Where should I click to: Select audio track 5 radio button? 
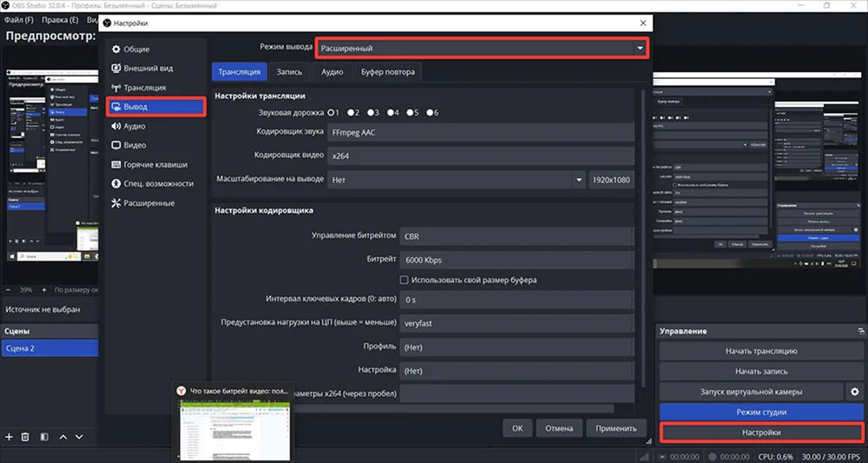click(410, 112)
